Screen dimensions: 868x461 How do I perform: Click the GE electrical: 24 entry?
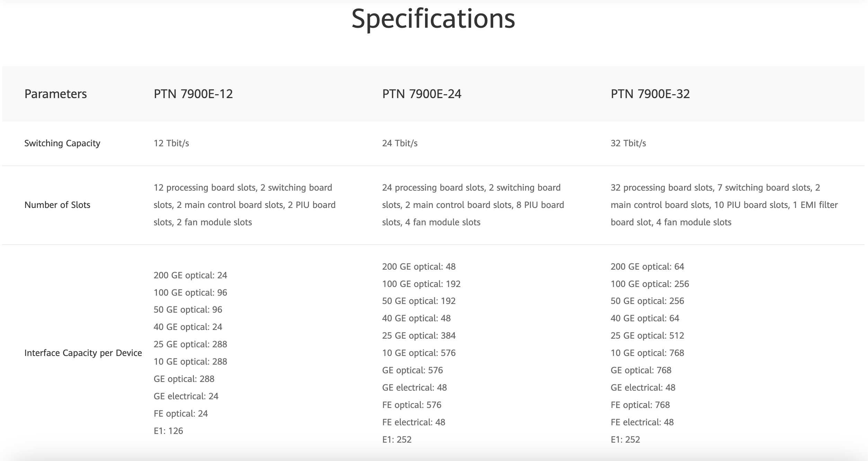pyautogui.click(x=186, y=396)
